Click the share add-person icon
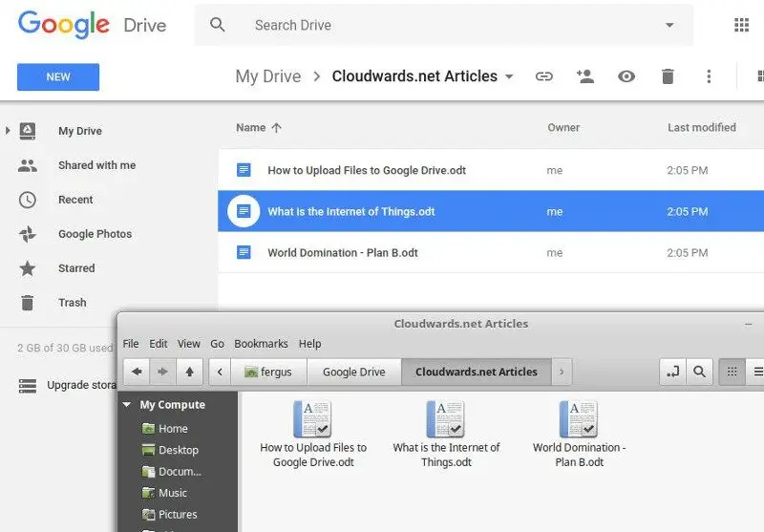 coord(584,76)
